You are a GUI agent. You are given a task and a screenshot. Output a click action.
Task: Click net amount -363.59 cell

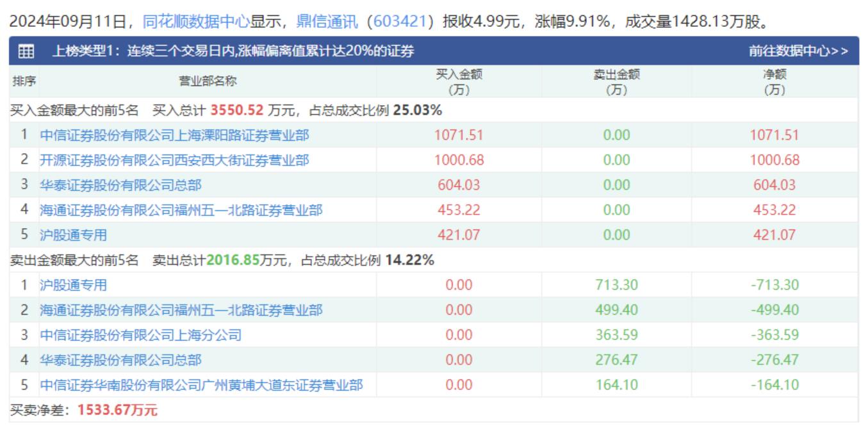coord(774,335)
